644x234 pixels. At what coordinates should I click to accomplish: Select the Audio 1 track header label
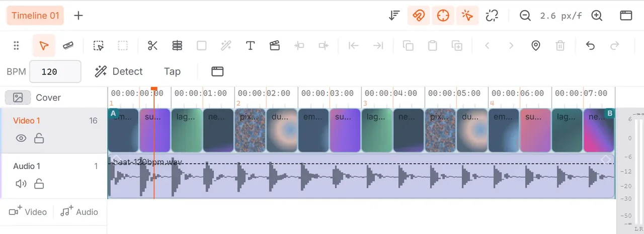(x=27, y=166)
